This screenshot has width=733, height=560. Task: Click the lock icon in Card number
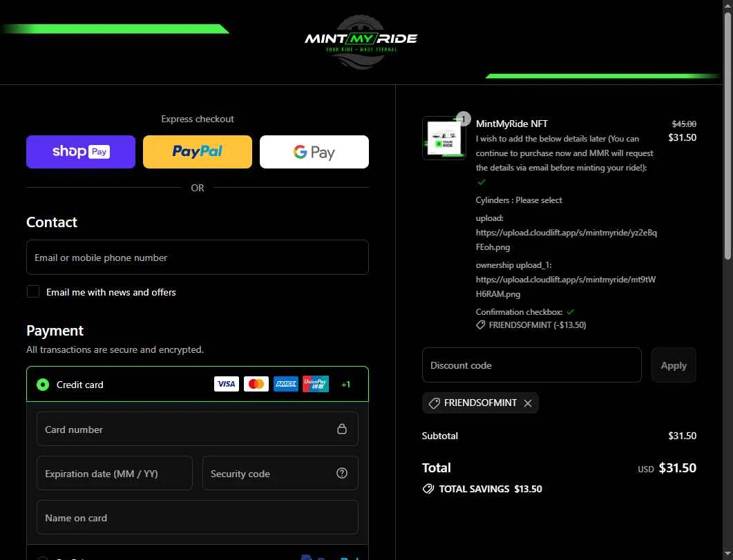coord(342,429)
